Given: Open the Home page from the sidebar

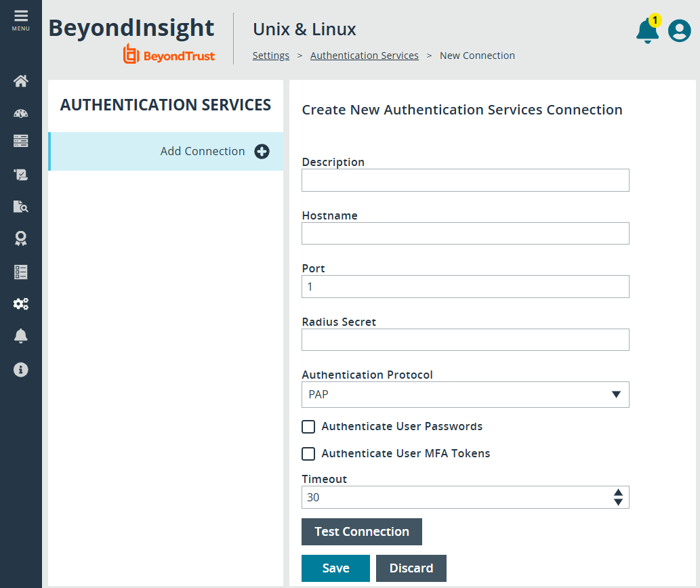Looking at the screenshot, I should 20,81.
